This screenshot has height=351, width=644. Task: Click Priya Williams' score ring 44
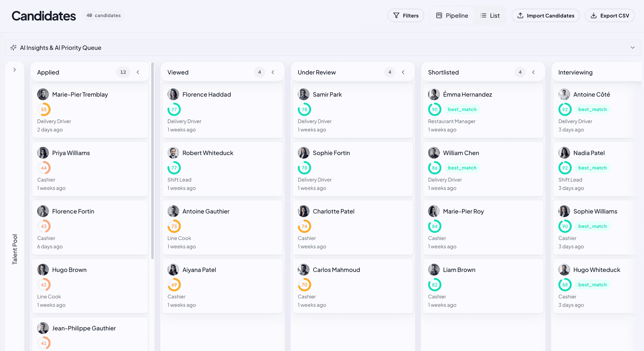[x=44, y=168]
